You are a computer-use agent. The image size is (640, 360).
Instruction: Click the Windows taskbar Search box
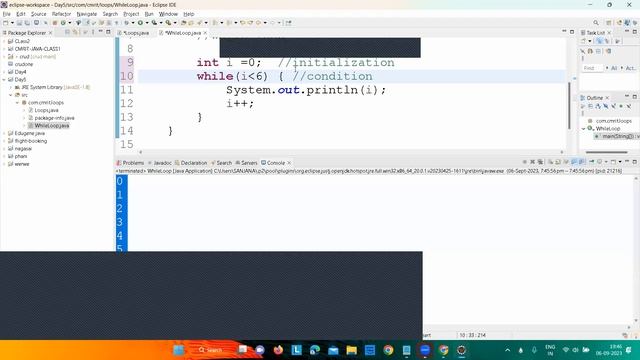[x=210, y=350]
